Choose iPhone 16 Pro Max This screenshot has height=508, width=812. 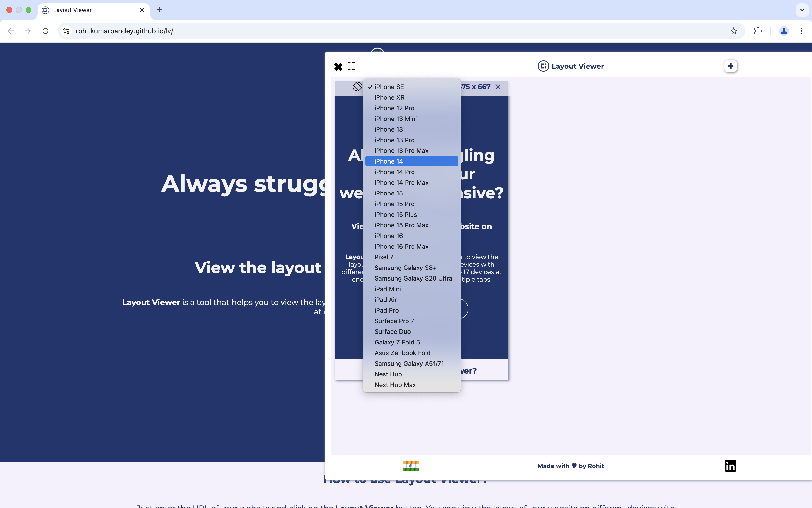pos(412,246)
